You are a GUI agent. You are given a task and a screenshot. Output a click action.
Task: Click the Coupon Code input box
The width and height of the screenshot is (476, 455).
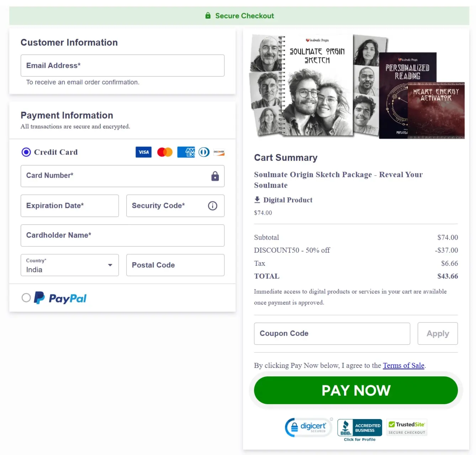(332, 333)
